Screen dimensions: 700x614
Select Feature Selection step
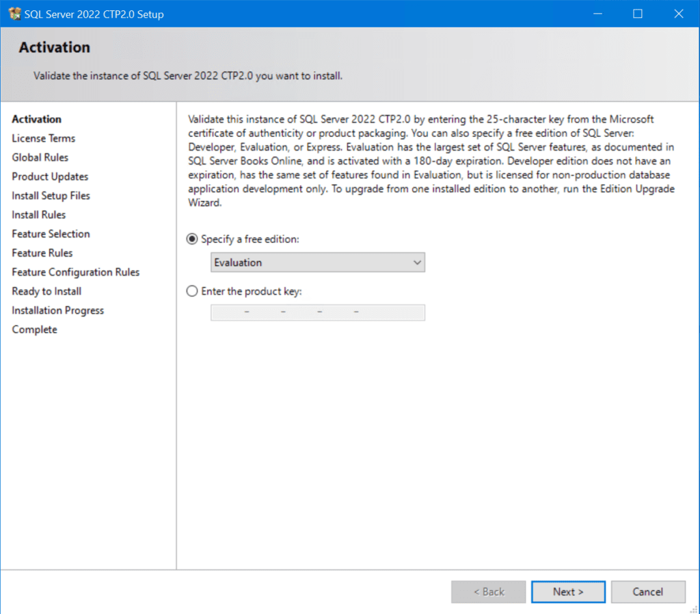point(51,234)
